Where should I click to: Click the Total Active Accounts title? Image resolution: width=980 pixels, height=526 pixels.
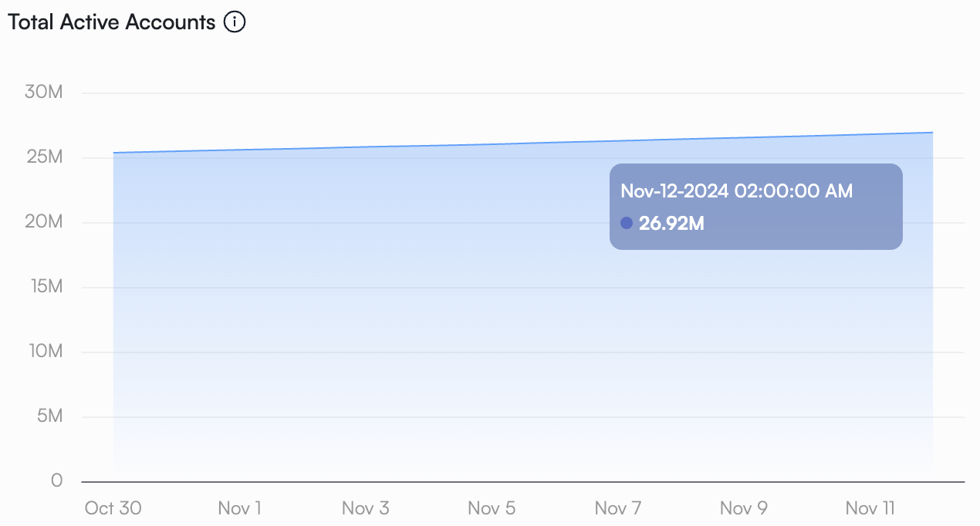click(112, 22)
